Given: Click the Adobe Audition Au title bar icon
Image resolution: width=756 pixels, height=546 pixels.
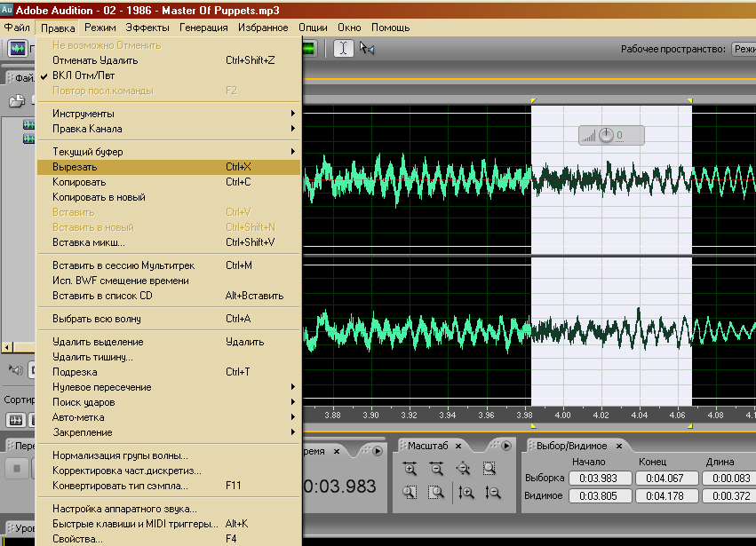Looking at the screenshot, I should [7, 10].
